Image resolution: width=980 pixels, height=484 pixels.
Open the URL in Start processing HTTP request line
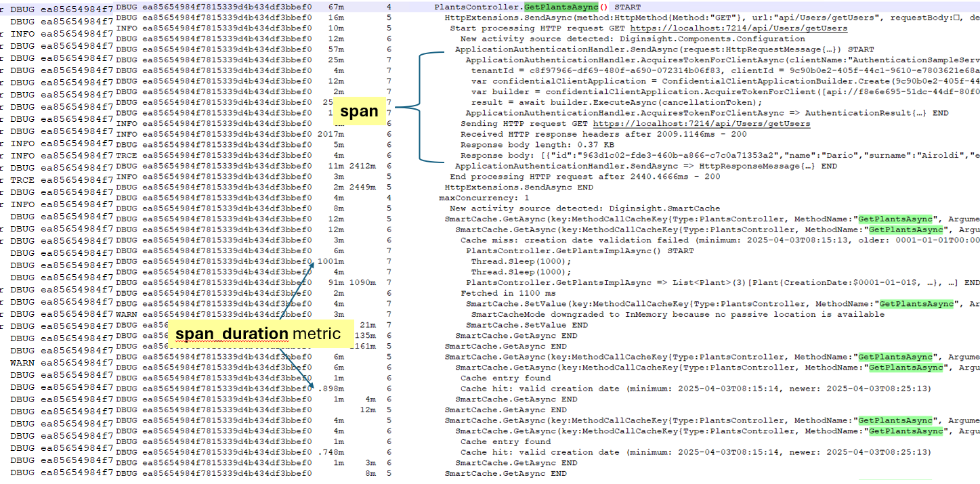(x=738, y=28)
